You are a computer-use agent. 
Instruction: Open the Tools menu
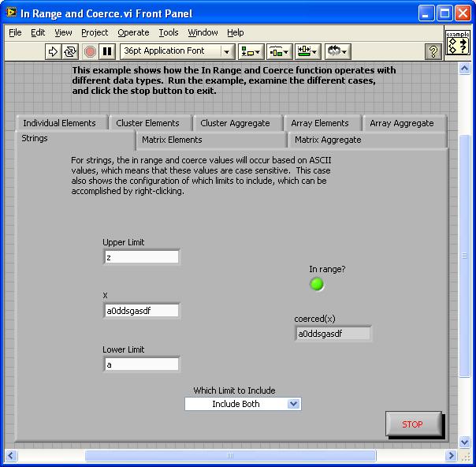169,32
